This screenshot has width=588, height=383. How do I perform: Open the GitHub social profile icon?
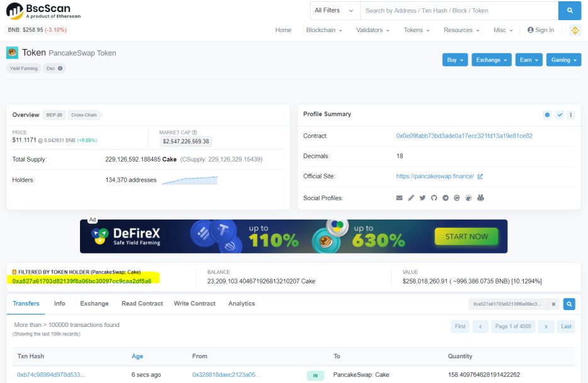click(434, 198)
